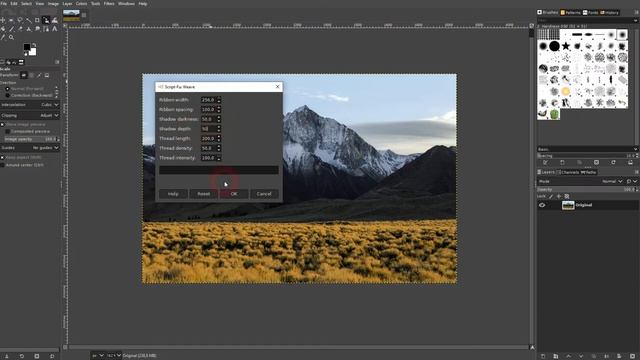This screenshot has width=640, height=360.
Task: Click the Thread density value field
Action: click(x=208, y=148)
